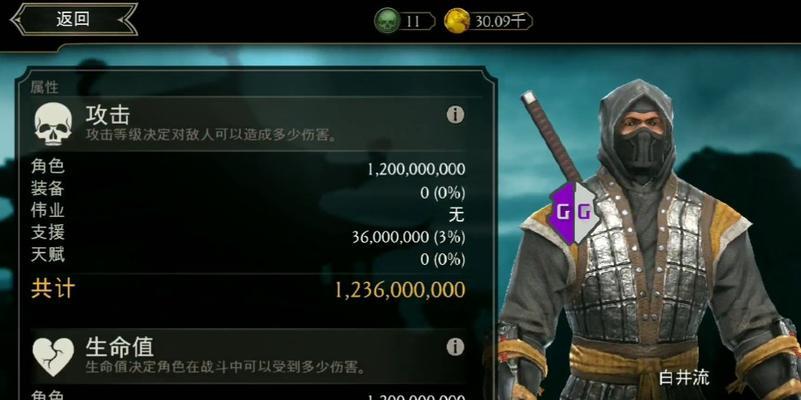801x400 pixels.
Task: Go back with the 返回 button
Action: click(x=74, y=19)
